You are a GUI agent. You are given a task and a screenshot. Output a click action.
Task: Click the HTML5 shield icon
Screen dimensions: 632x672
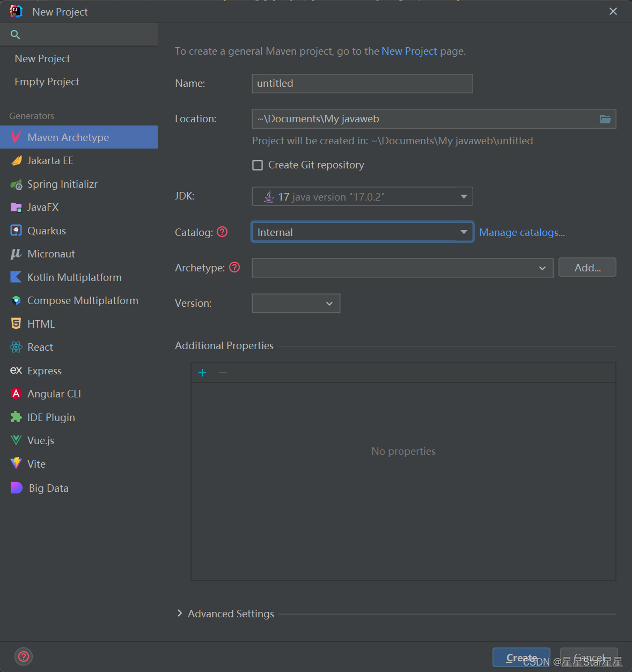pos(16,324)
